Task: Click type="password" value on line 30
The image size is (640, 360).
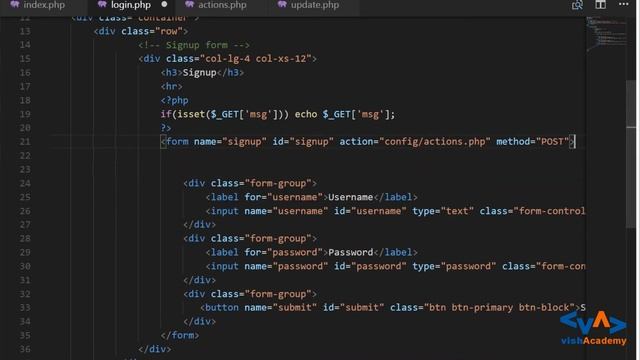Action: click(x=468, y=266)
